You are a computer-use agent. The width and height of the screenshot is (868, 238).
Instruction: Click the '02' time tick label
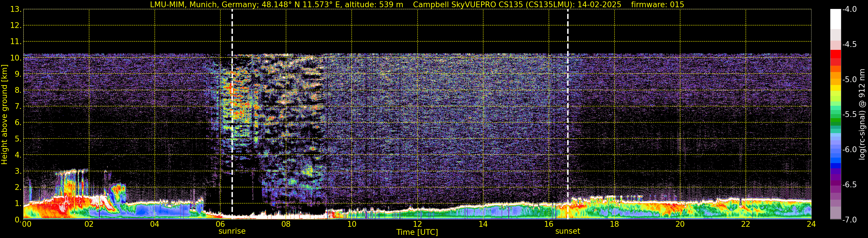89,224
